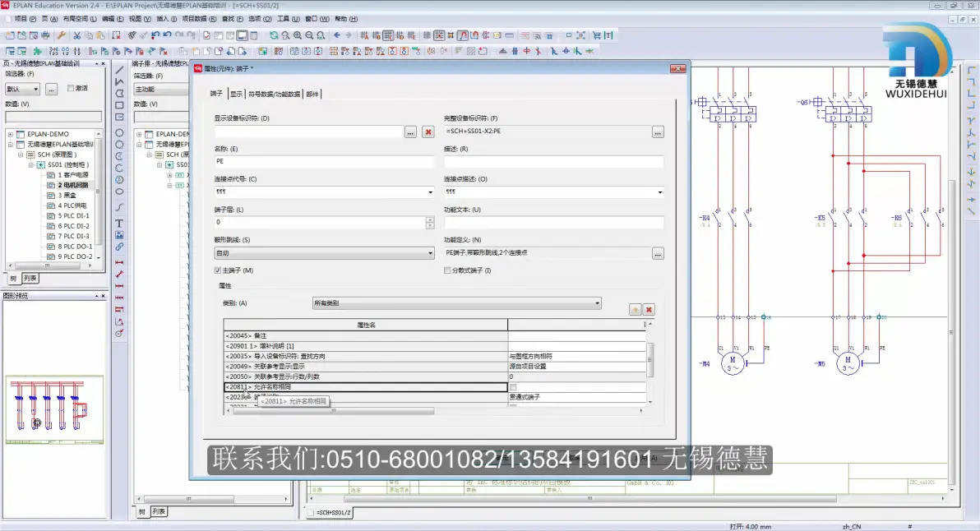The height and width of the screenshot is (531, 980).
Task: Switch to the 符号数据/功能数据 tab
Action: (275, 94)
